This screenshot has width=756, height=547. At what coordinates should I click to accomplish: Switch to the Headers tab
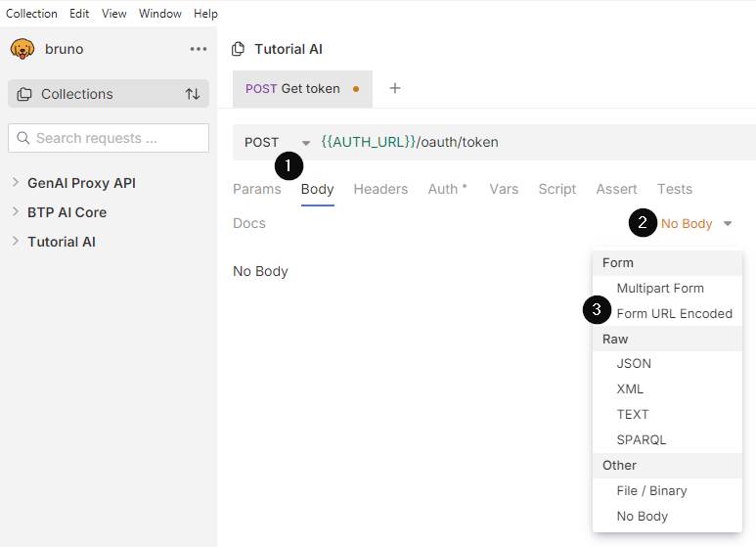coord(380,189)
